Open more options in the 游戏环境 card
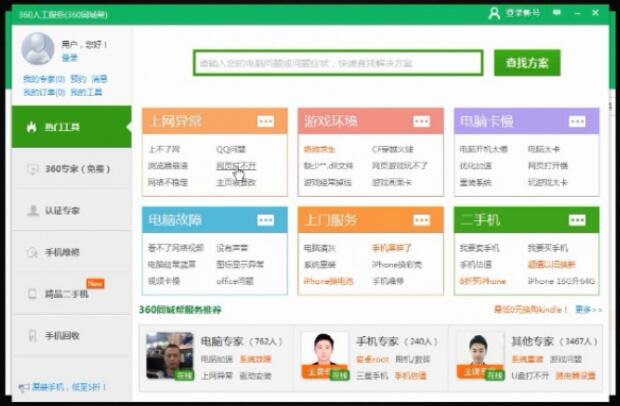Screen dimensions: 620x406 tap(421, 121)
